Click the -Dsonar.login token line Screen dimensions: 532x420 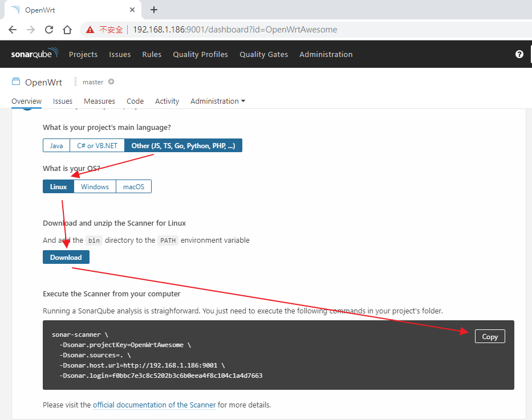pyautogui.click(x=161, y=375)
